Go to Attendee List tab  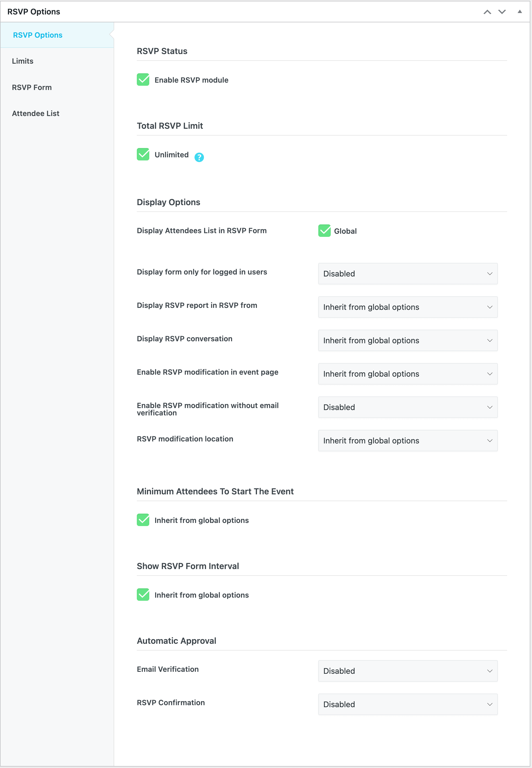pyautogui.click(x=36, y=113)
